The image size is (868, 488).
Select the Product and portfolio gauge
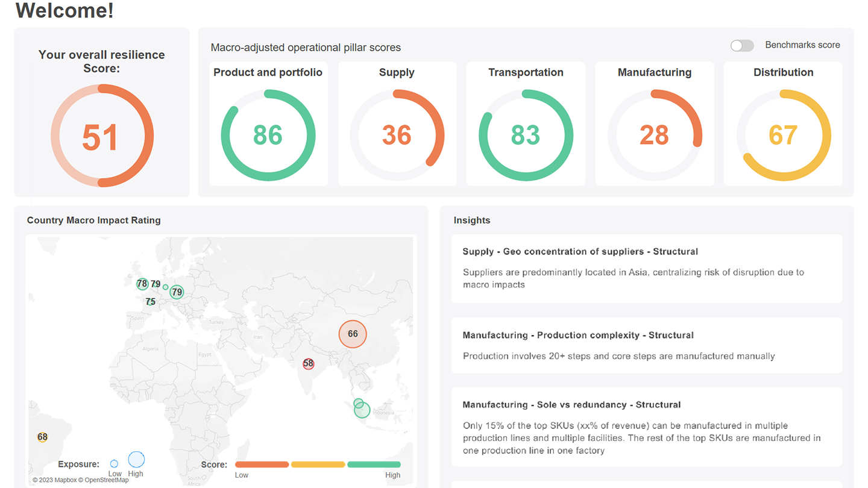(x=268, y=135)
